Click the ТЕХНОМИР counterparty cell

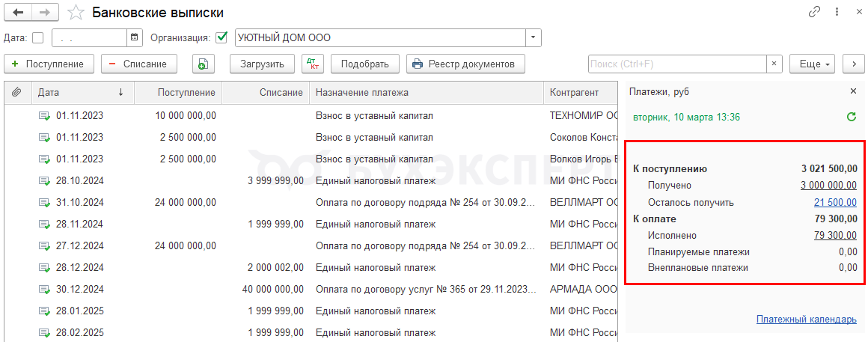click(x=581, y=116)
